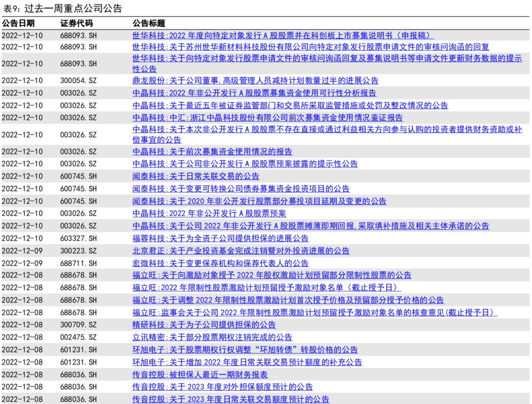Select date 2022-12-09 in 宏微科技 row

click(x=22, y=263)
